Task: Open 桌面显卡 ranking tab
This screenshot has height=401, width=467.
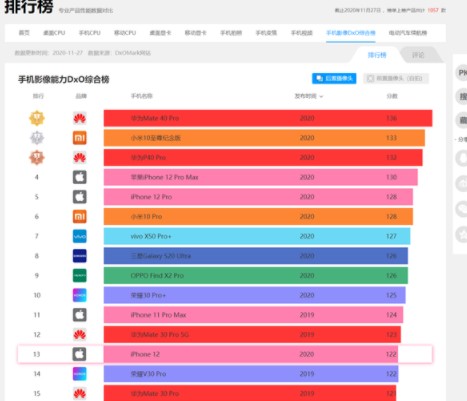Action: point(160,33)
